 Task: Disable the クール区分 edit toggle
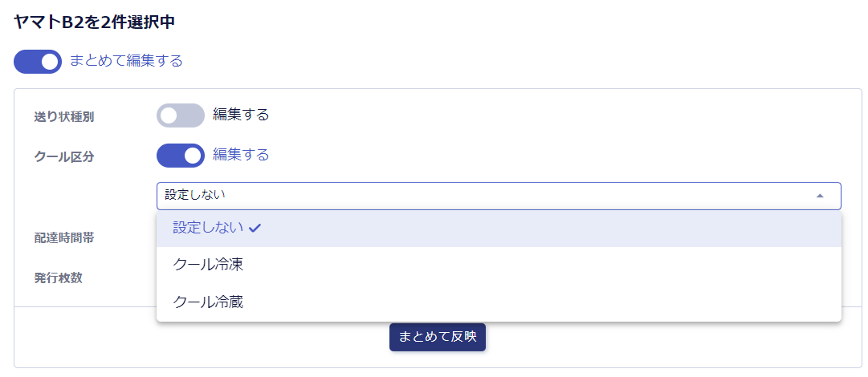181,156
